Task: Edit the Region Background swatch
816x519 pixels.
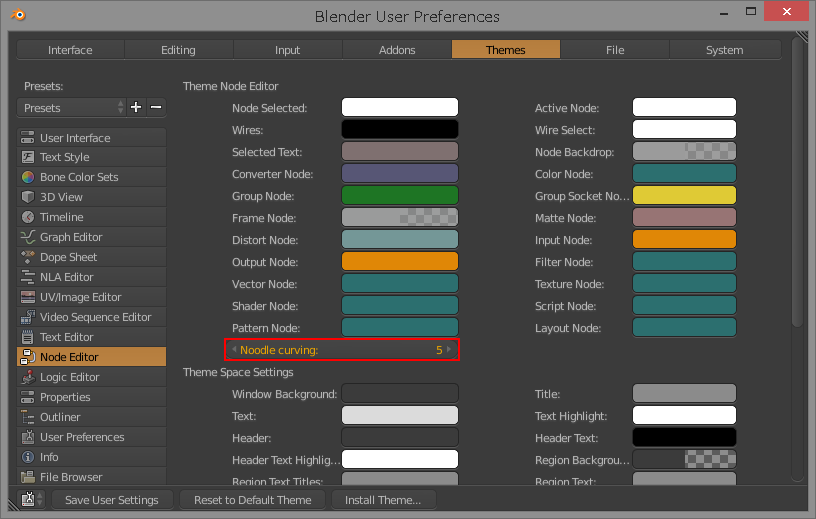Action: 684,459
